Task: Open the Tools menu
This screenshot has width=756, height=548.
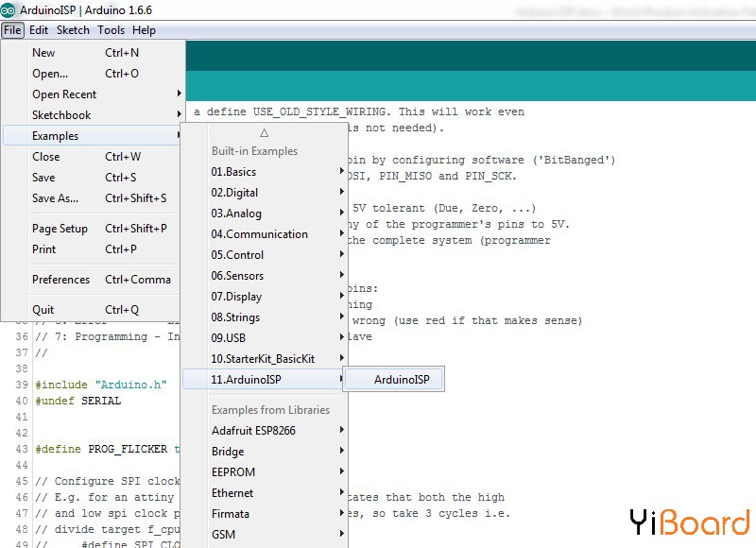Action: tap(111, 30)
